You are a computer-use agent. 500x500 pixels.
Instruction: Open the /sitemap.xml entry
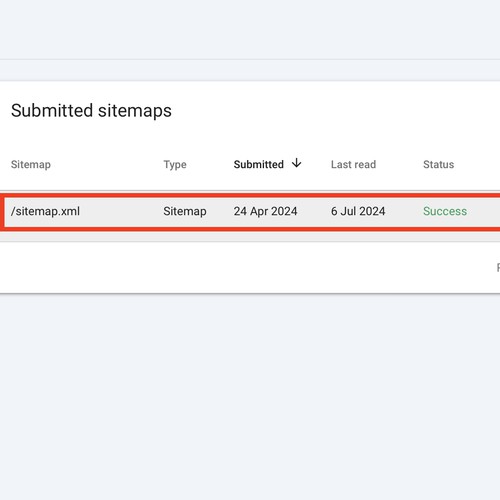pyautogui.click(x=45, y=211)
